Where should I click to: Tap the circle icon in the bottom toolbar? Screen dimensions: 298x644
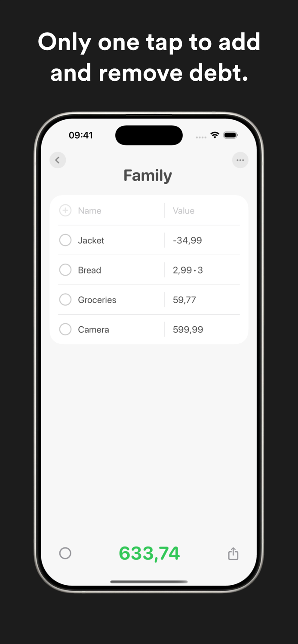65,553
